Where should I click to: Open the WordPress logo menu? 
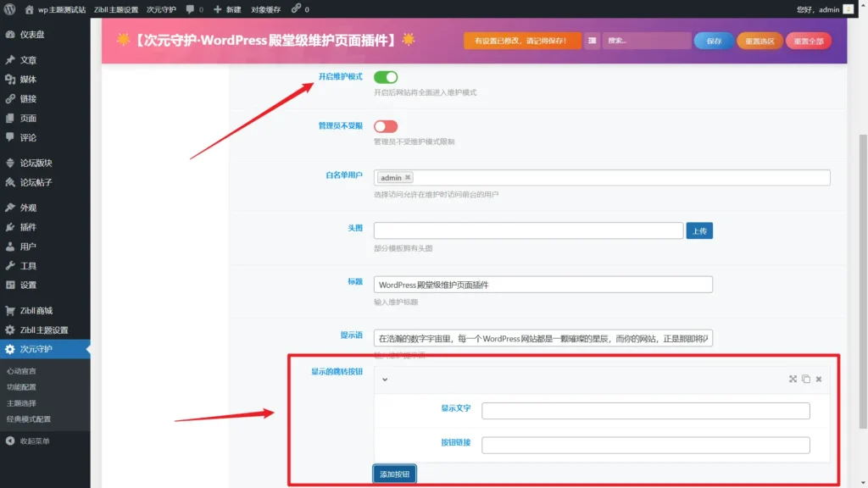[9, 8]
